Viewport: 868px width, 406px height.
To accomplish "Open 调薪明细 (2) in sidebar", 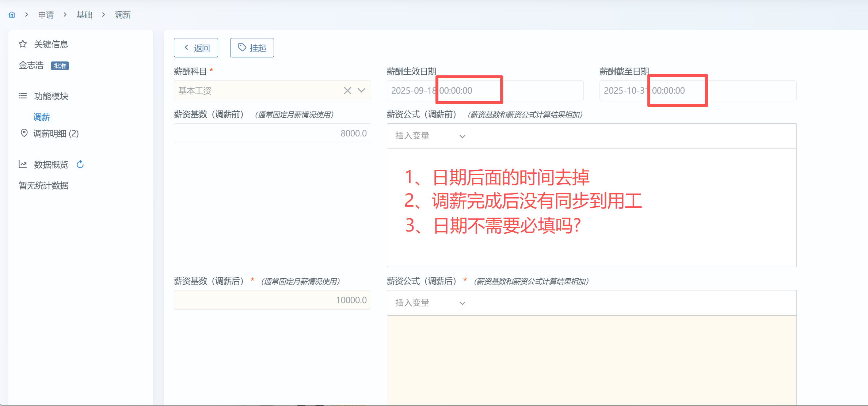I will (56, 134).
